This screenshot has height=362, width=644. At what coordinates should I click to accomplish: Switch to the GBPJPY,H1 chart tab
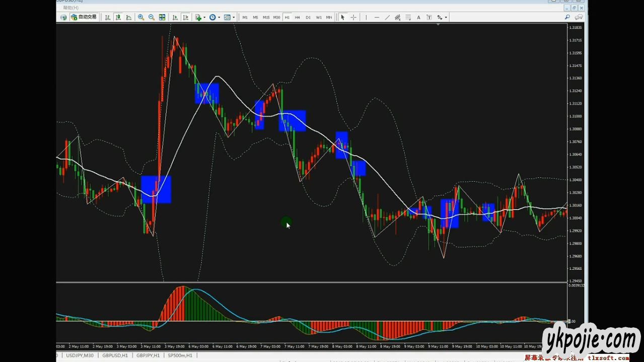click(x=148, y=355)
